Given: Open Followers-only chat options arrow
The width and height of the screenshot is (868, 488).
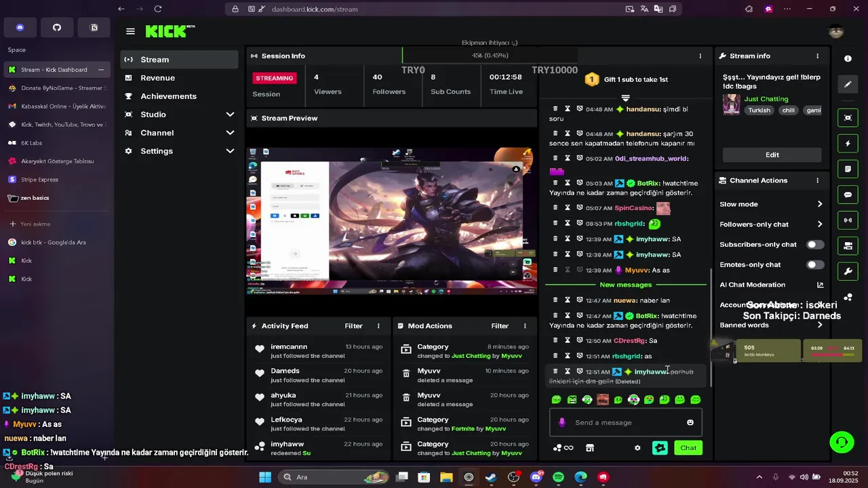Looking at the screenshot, I should pos(820,224).
